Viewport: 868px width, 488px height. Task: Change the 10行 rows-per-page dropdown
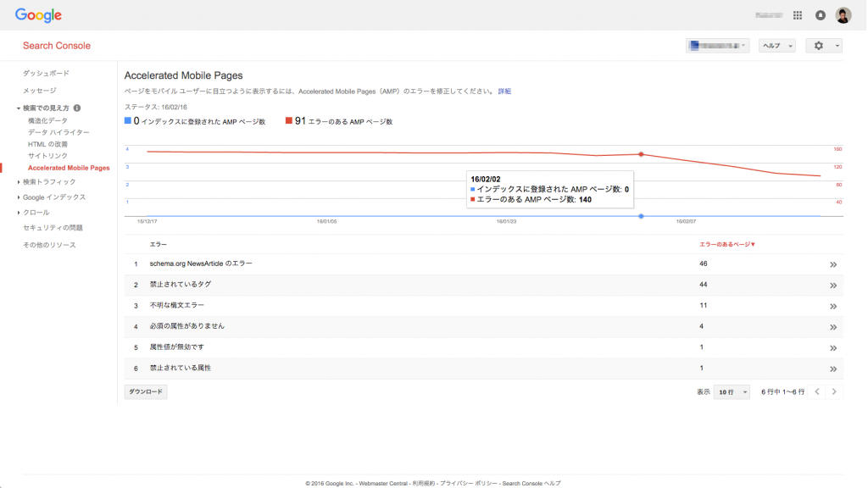point(732,391)
